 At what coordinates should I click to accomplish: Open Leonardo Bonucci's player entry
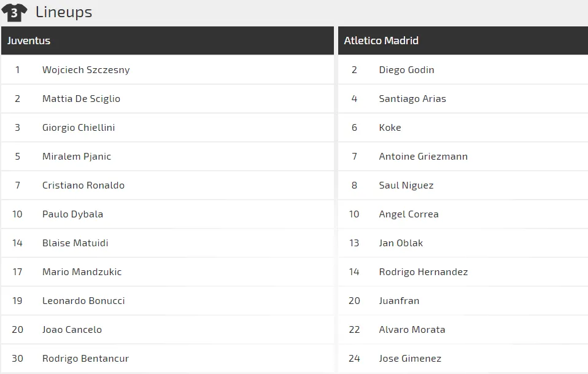click(x=83, y=301)
